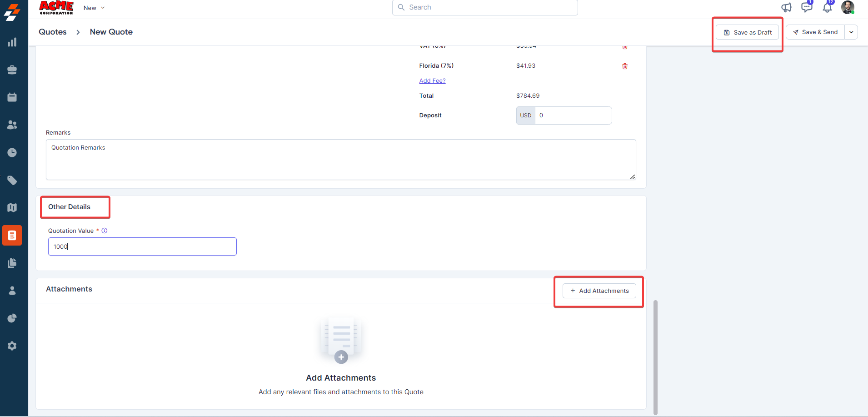
Task: Click the map icon in the sidebar
Action: coord(12,208)
